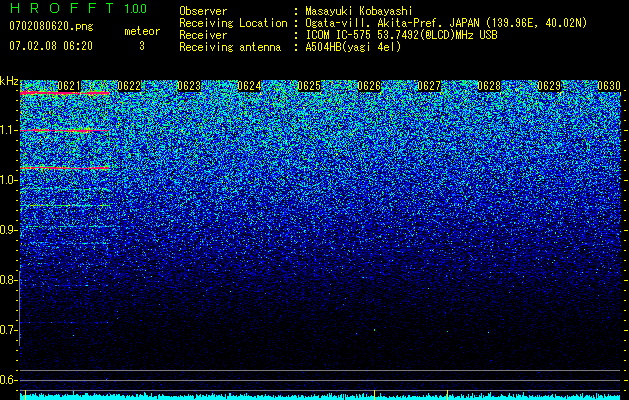Click the 0626 time marker

click(x=369, y=86)
